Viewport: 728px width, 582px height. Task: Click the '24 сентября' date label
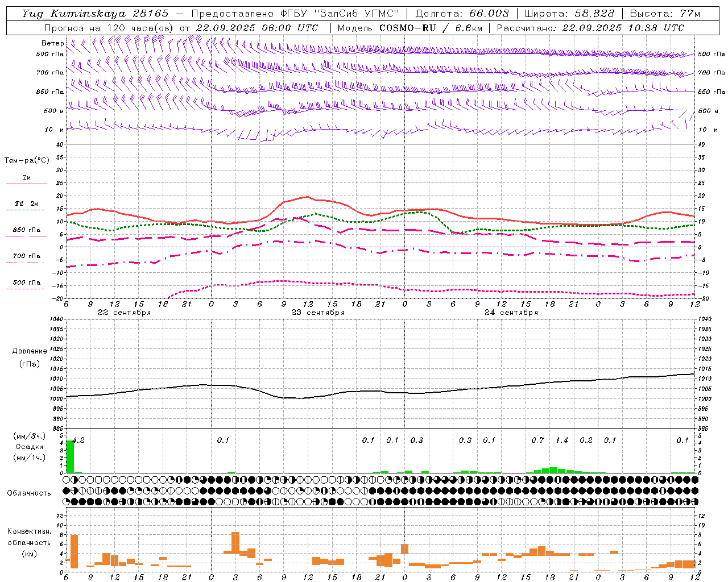511,313
